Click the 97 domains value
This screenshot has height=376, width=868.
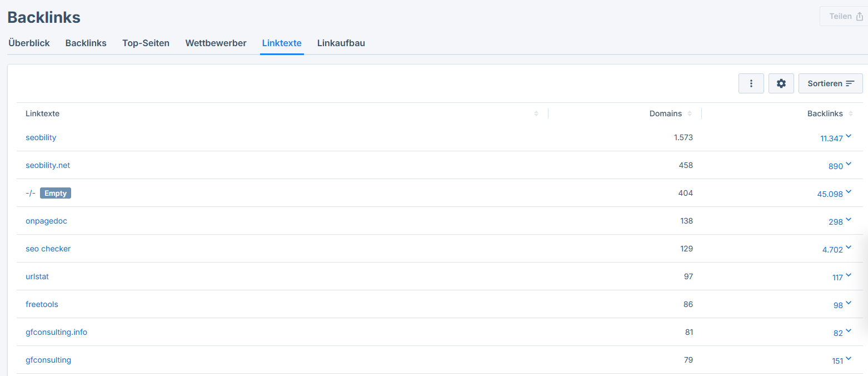(689, 276)
